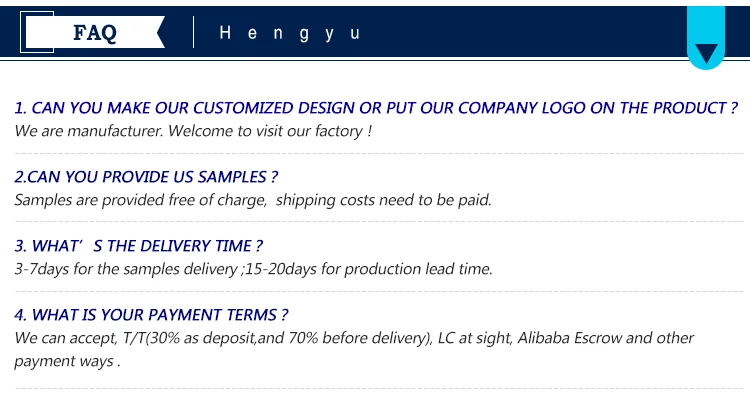Click the down arrow in the cyan tab
The image size is (750, 401).
(x=706, y=53)
